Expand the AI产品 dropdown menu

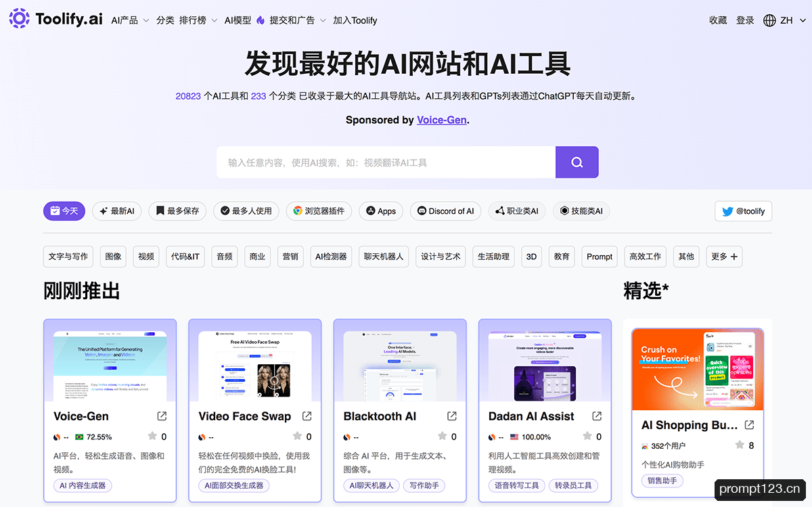(130, 20)
